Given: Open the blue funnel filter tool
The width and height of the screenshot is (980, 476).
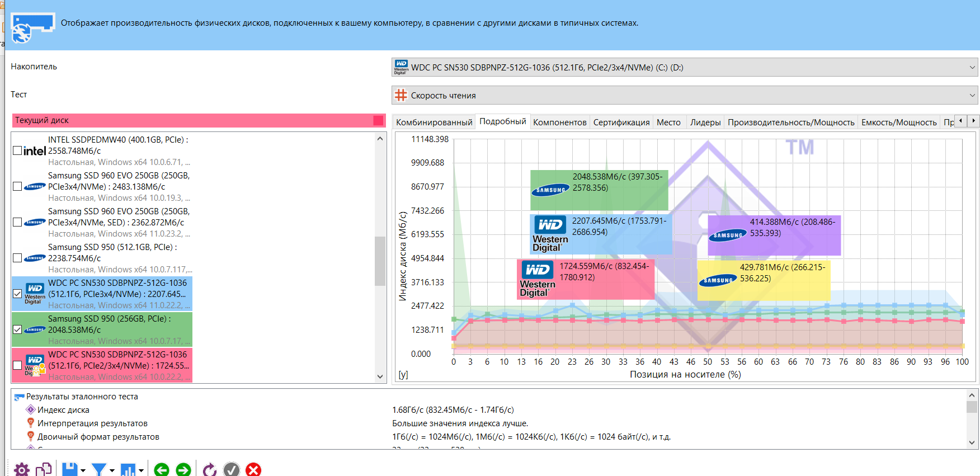Looking at the screenshot, I should (99, 469).
